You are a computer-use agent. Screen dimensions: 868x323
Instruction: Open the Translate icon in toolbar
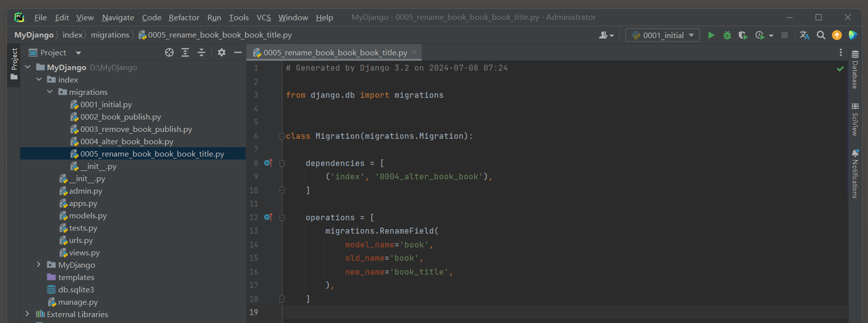(x=804, y=35)
